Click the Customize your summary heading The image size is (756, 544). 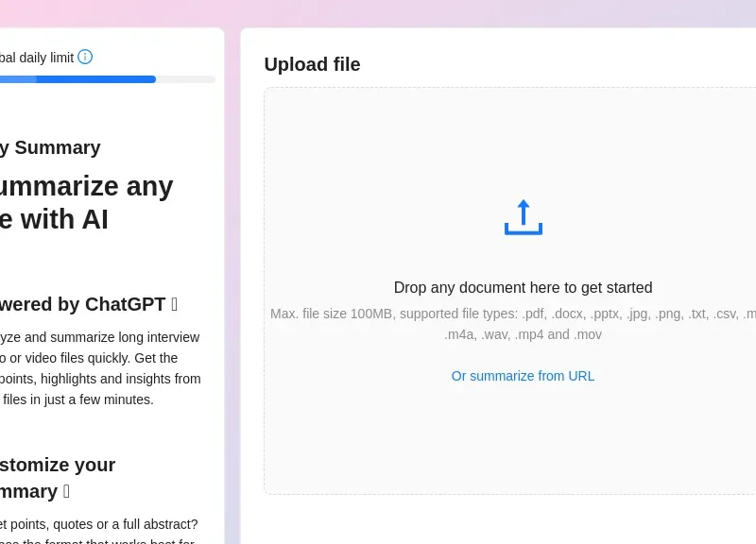click(57, 477)
